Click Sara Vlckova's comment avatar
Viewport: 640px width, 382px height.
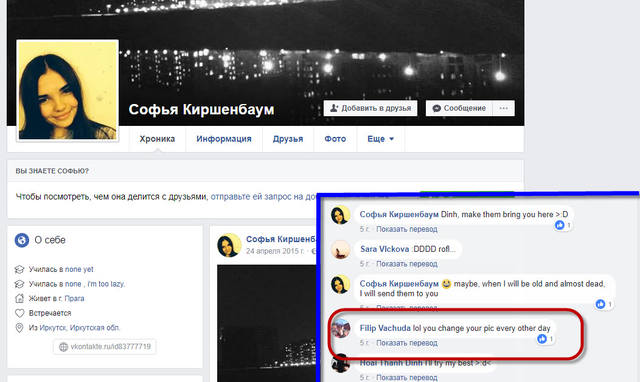[x=340, y=250]
